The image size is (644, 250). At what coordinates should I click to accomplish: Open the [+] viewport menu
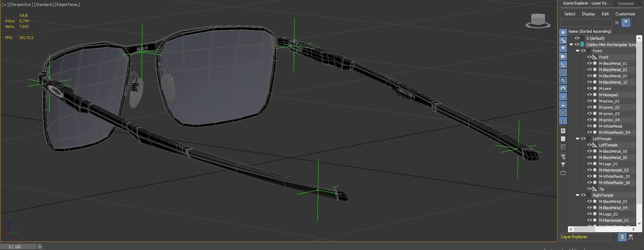click(5, 5)
